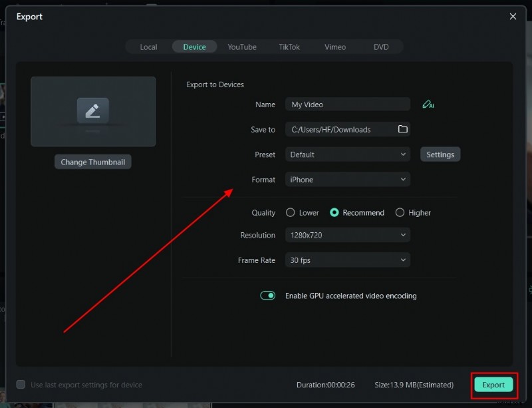Click inside the My Video name field
This screenshot has height=408, width=532.
[x=347, y=104]
